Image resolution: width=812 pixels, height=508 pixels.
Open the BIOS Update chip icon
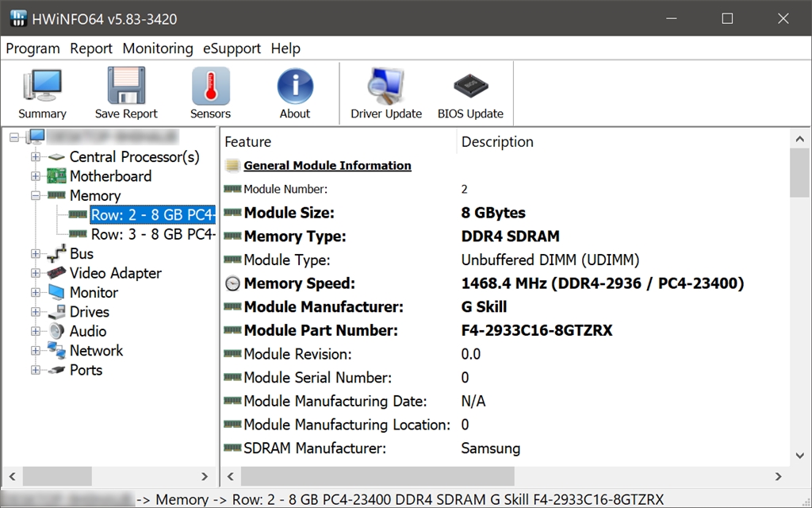[x=470, y=86]
